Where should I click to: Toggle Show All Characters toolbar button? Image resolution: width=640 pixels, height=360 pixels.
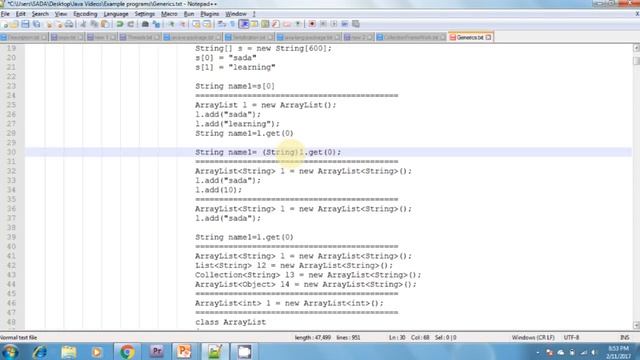pyautogui.click(x=233, y=24)
